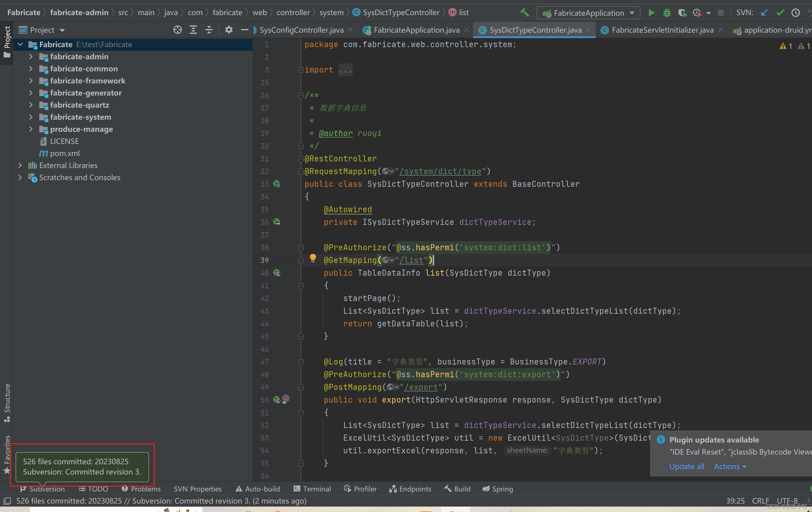Click the intention lightbulb on line 39

point(313,258)
